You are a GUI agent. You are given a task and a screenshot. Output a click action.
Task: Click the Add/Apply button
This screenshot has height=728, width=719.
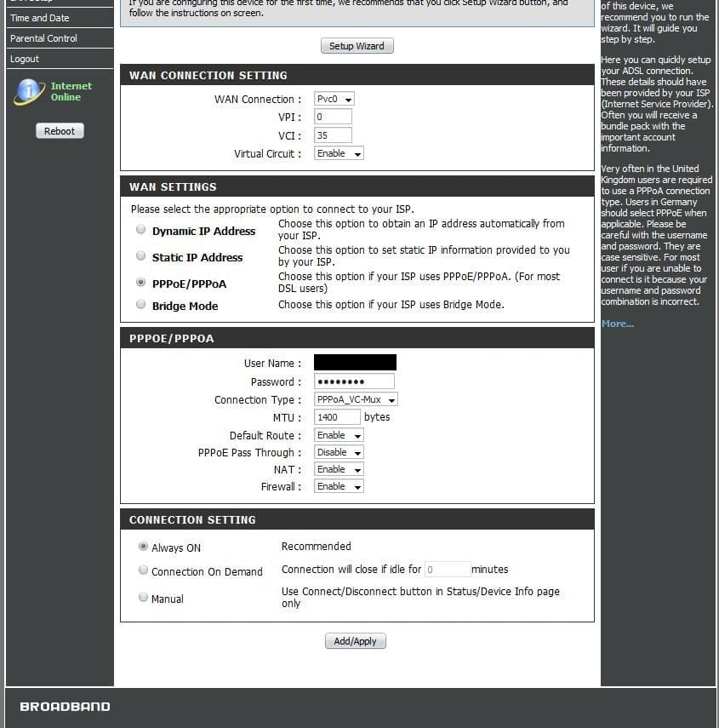pyautogui.click(x=356, y=641)
